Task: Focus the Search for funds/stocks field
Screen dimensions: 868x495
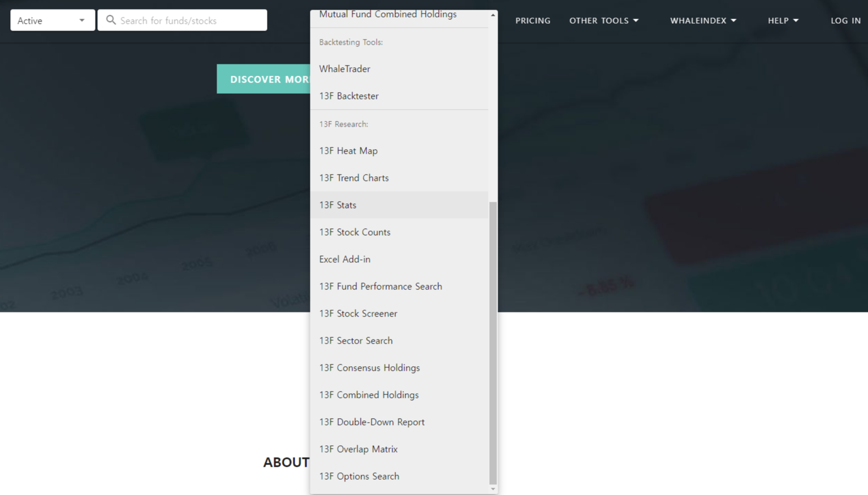Action: coord(182,20)
